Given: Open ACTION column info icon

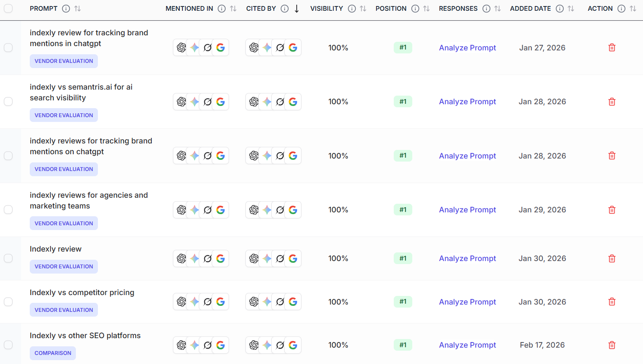Looking at the screenshot, I should pyautogui.click(x=621, y=9).
